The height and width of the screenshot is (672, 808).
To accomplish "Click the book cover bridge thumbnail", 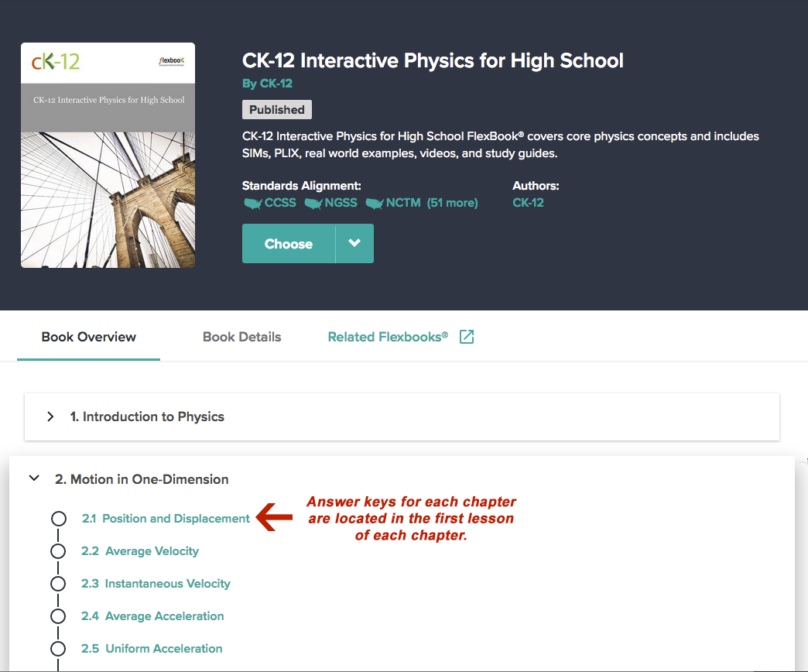I will (x=108, y=200).
